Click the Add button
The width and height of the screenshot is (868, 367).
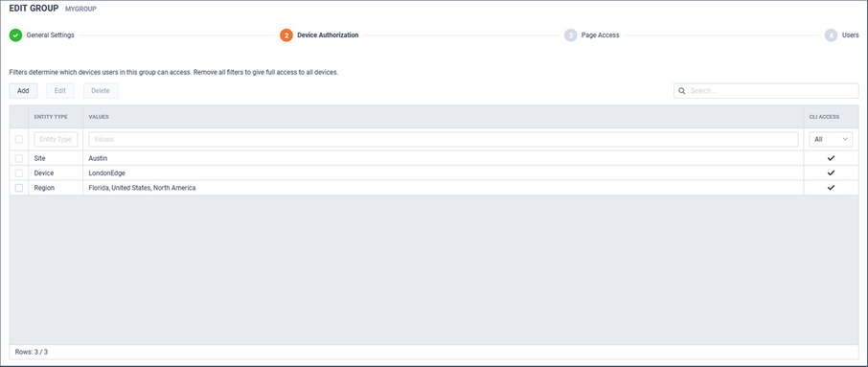(23, 91)
